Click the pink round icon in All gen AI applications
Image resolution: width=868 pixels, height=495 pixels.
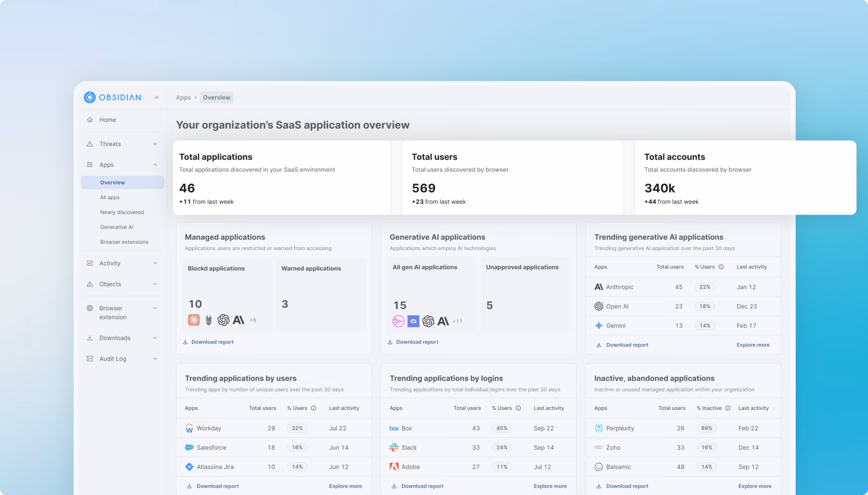pyautogui.click(x=398, y=321)
